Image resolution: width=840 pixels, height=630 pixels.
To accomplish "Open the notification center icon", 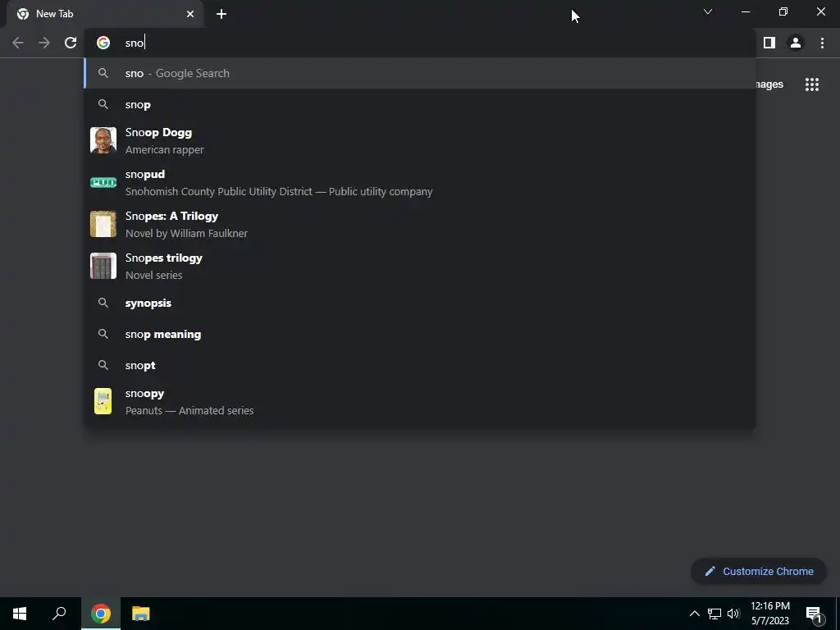I will (x=814, y=614).
